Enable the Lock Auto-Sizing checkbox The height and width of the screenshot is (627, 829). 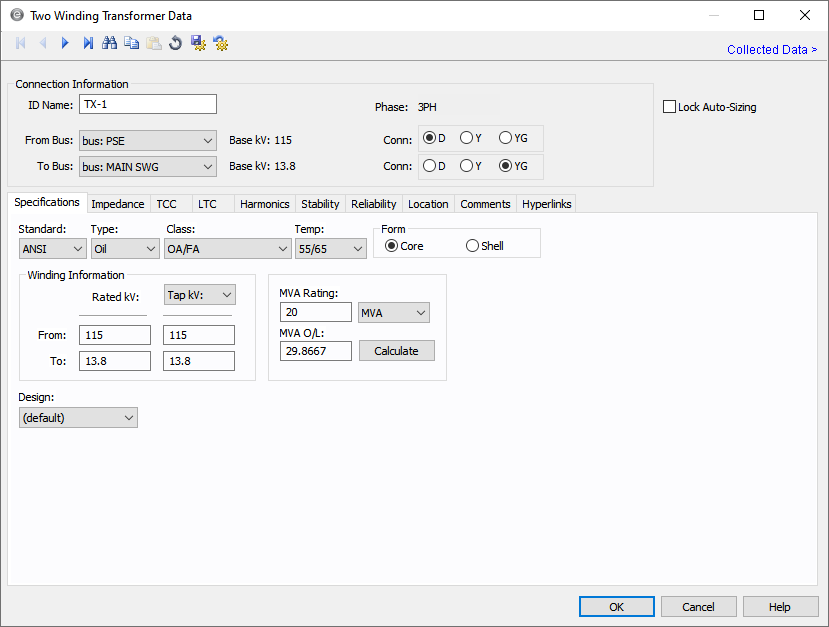coord(669,107)
